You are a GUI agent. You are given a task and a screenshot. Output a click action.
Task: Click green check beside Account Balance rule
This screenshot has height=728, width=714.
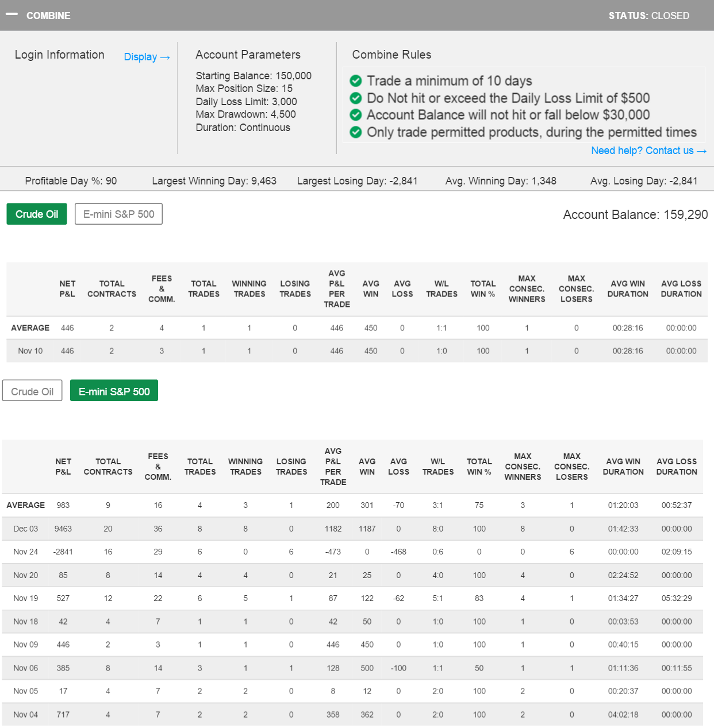[356, 115]
